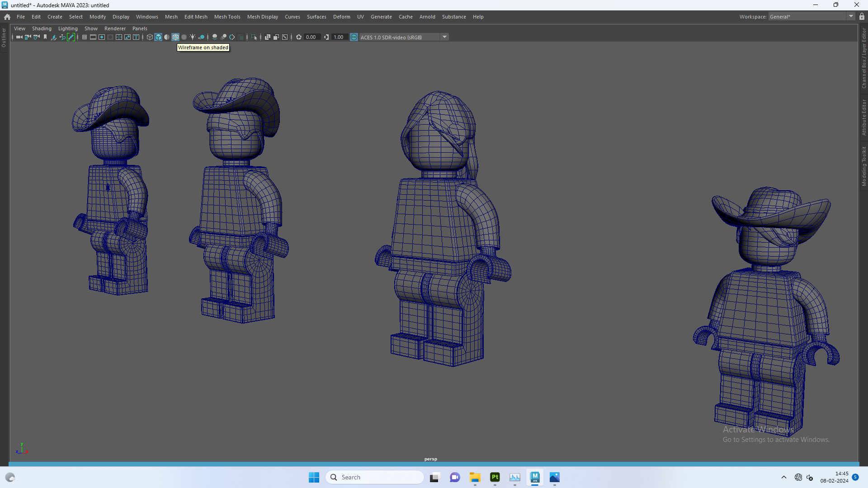
Task: Open the panel Lighting menu
Action: (x=68, y=28)
